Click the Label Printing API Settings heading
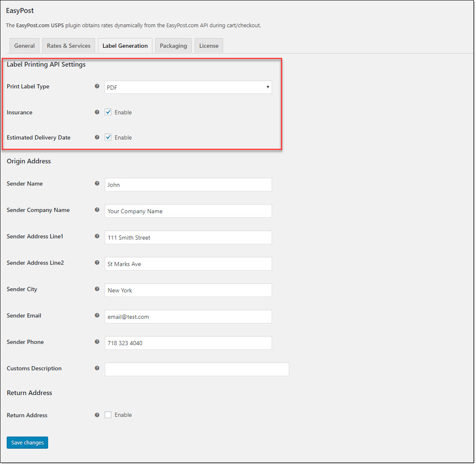 [46, 65]
